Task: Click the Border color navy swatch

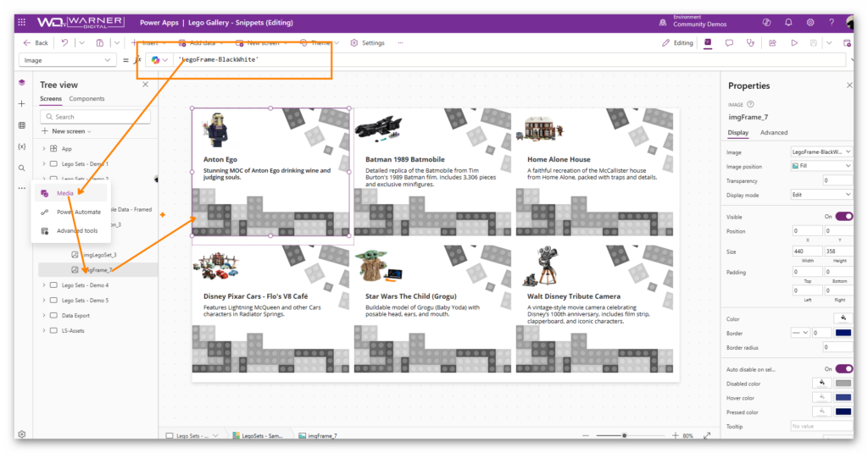Action: point(843,333)
